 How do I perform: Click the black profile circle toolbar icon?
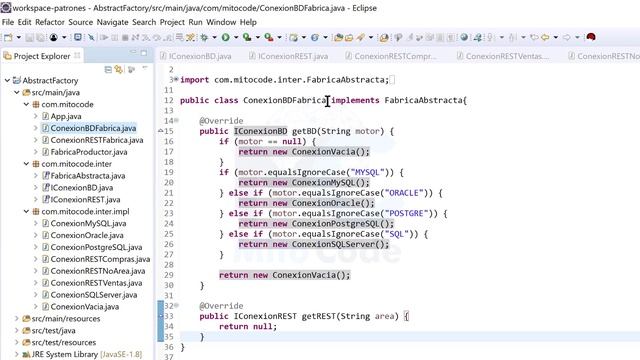[x=53, y=38]
